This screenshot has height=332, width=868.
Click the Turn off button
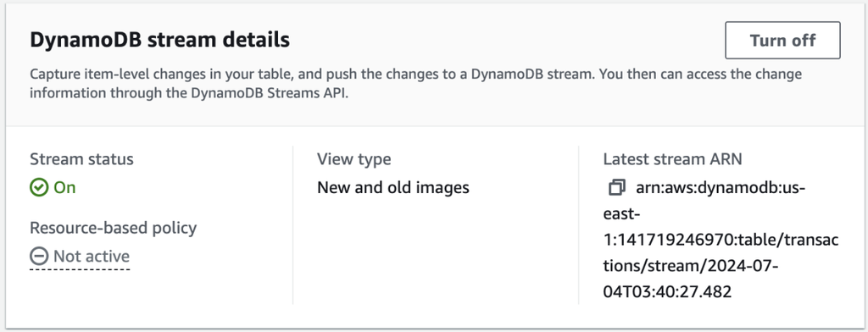(x=782, y=41)
